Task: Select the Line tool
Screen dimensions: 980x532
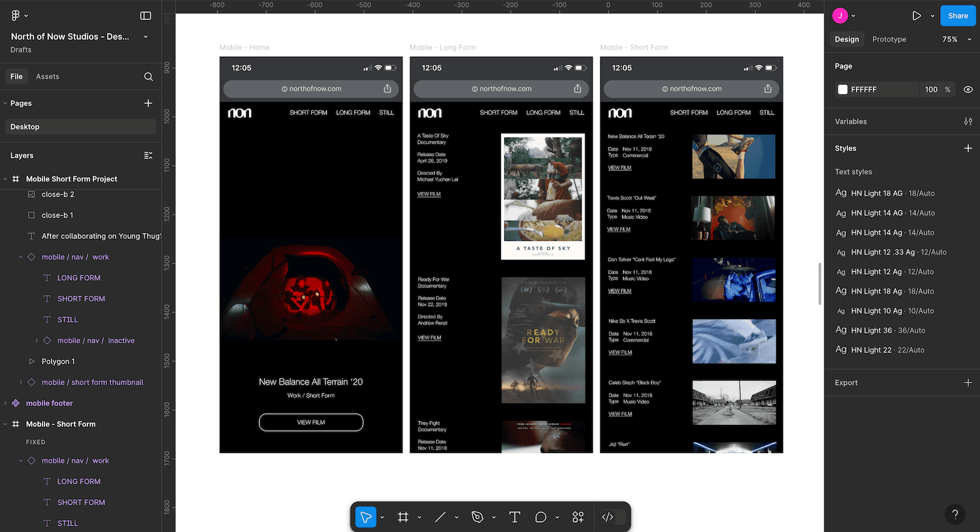Action: pyautogui.click(x=440, y=517)
